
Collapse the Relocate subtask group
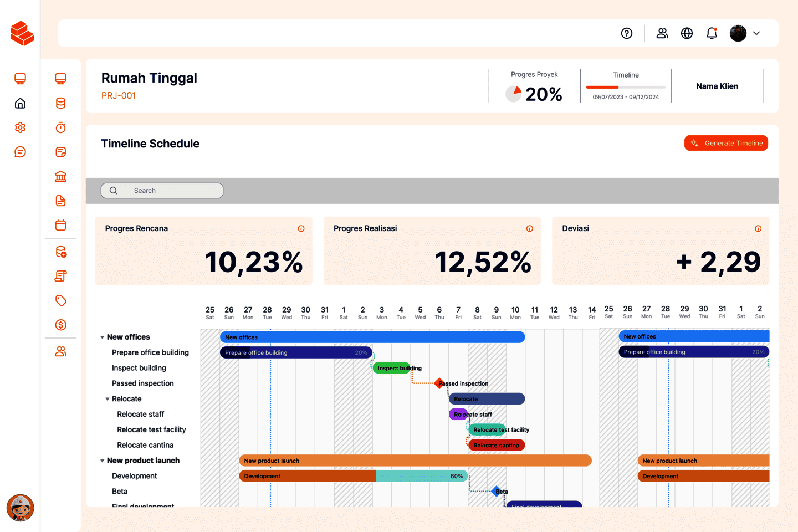click(x=108, y=399)
